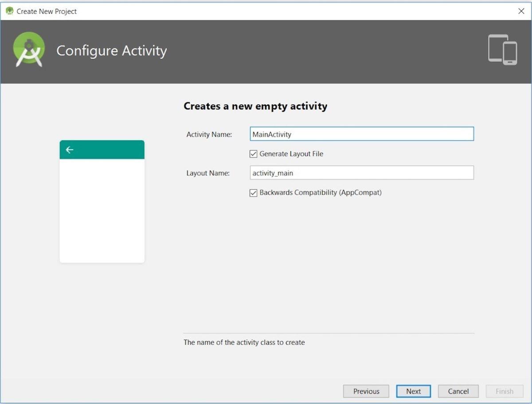The image size is (532, 404).
Task: Click into the Activity Name field
Action: tap(361, 134)
